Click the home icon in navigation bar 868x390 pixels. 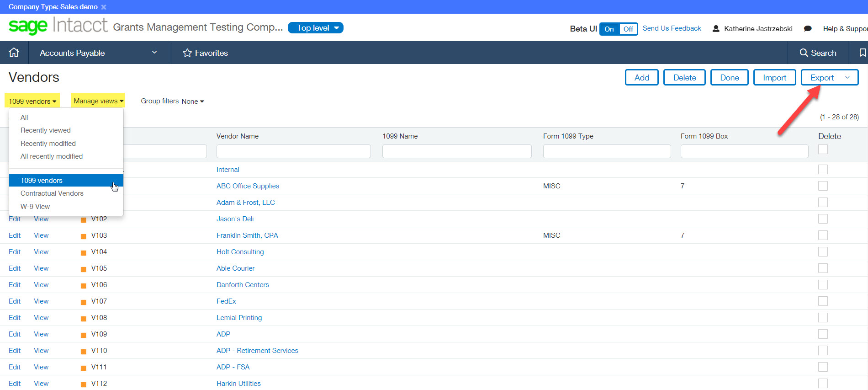14,53
